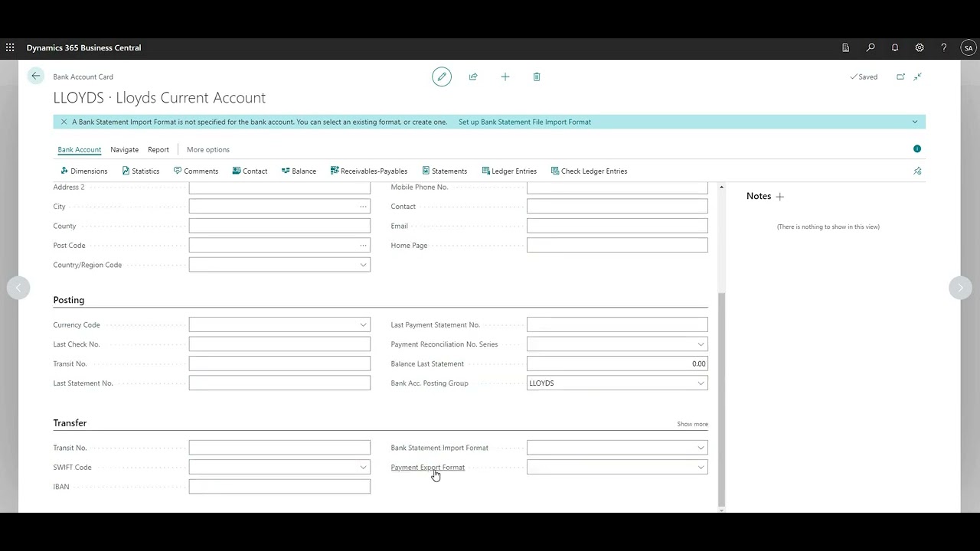Show More options in the action bar
The image size is (980, 551).
tap(208, 150)
